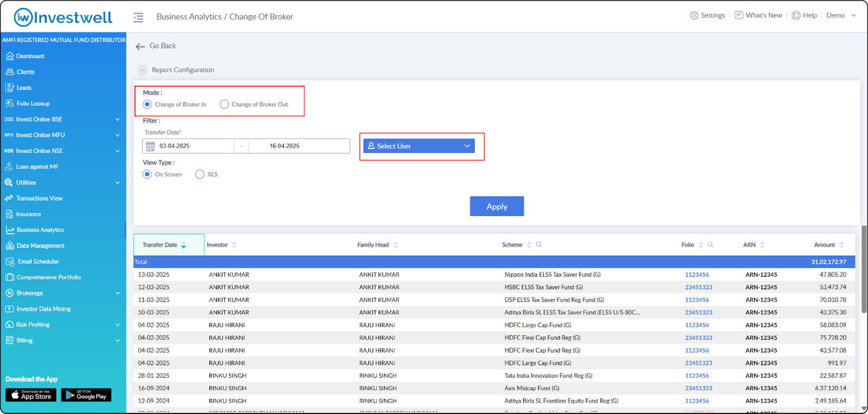
Task: Click the scrollbar down arrow
Action: pos(864,408)
